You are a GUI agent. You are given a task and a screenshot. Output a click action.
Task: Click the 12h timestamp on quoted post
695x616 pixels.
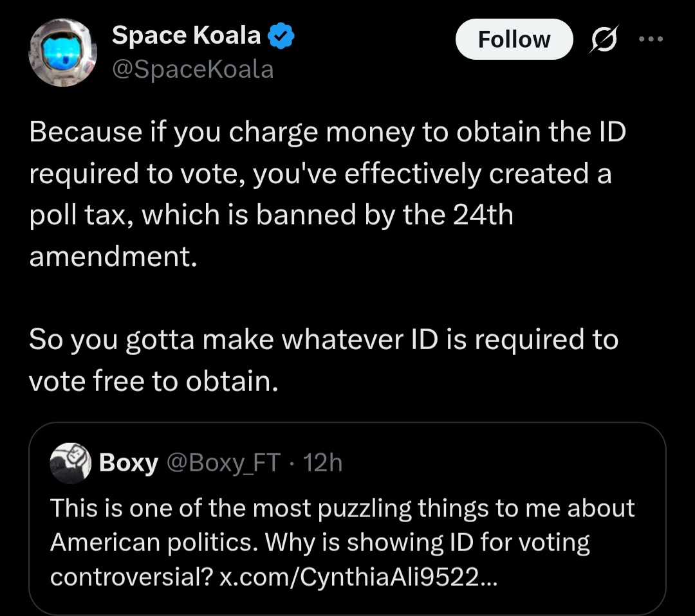tap(322, 463)
